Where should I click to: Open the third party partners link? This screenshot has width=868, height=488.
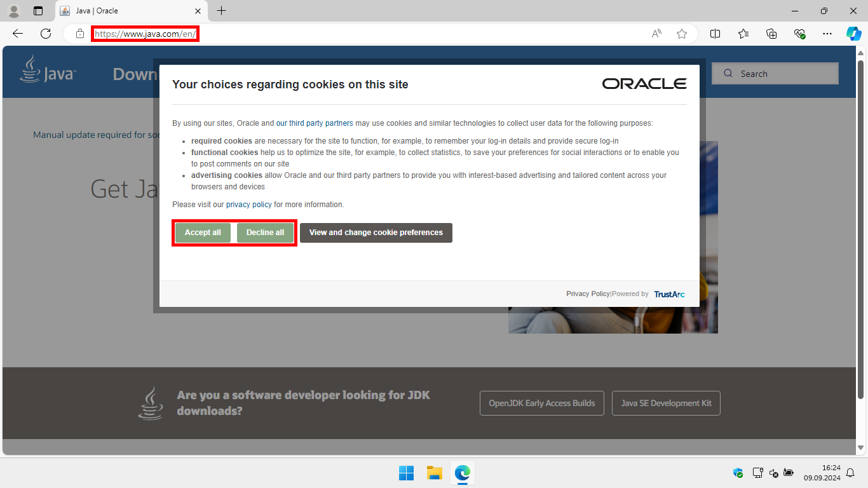(x=315, y=123)
